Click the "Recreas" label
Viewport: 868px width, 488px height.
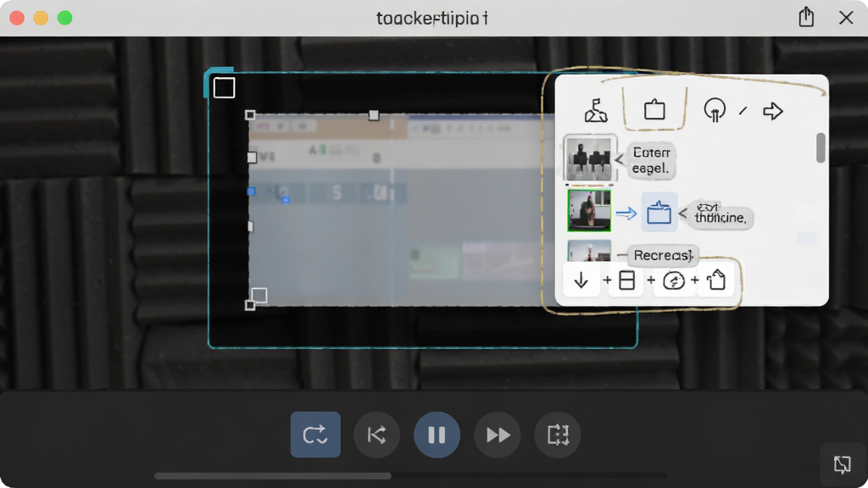[x=663, y=255]
